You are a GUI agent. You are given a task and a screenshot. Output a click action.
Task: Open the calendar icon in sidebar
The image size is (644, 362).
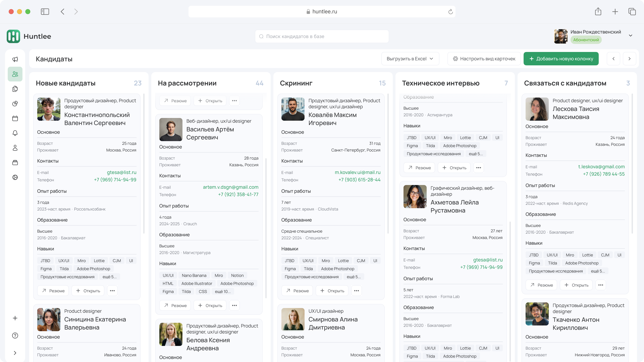tap(15, 118)
